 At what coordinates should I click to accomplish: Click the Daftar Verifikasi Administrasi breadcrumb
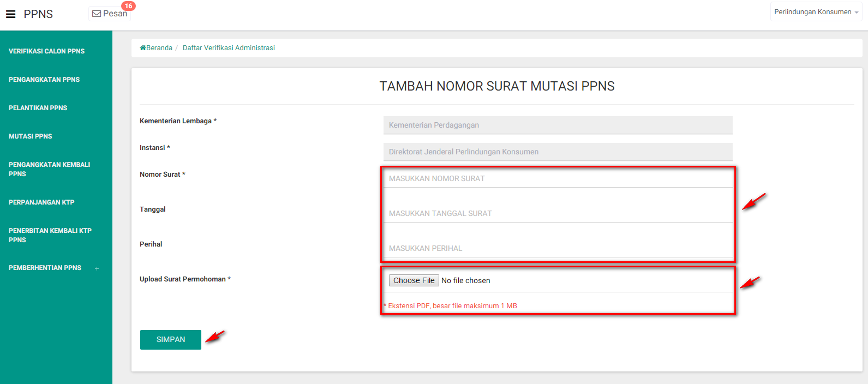pyautogui.click(x=229, y=48)
